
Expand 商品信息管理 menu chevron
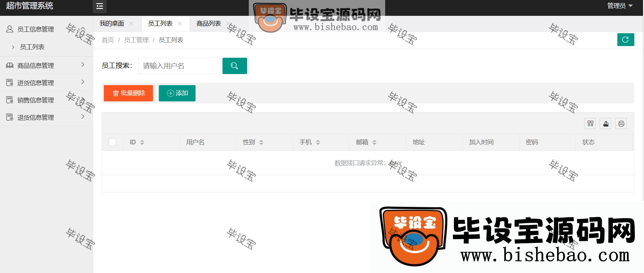pos(83,65)
